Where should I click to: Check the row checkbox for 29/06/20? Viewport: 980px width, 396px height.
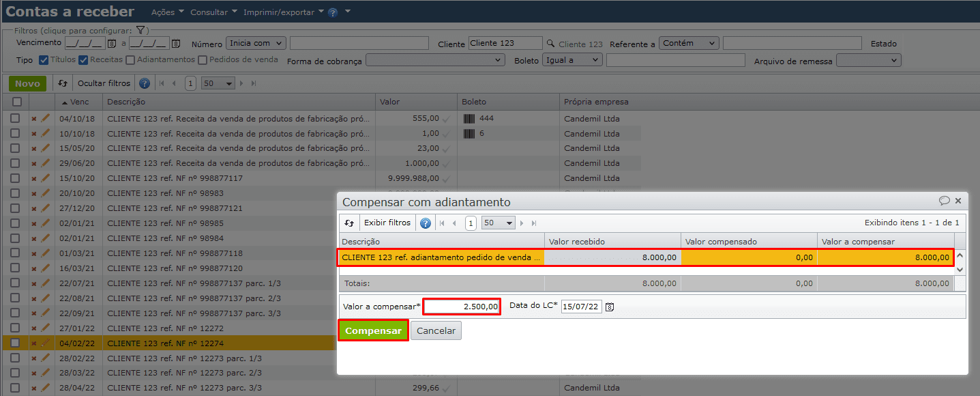(15, 163)
